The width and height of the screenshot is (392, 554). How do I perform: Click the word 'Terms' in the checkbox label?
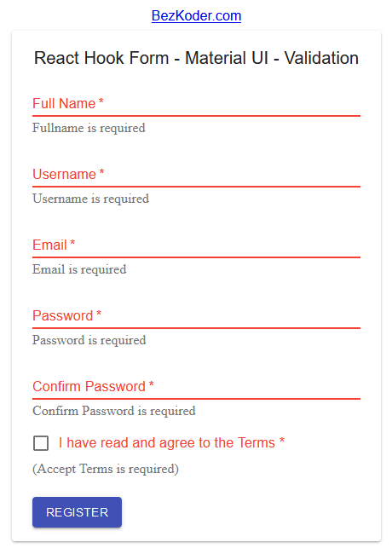(x=256, y=442)
